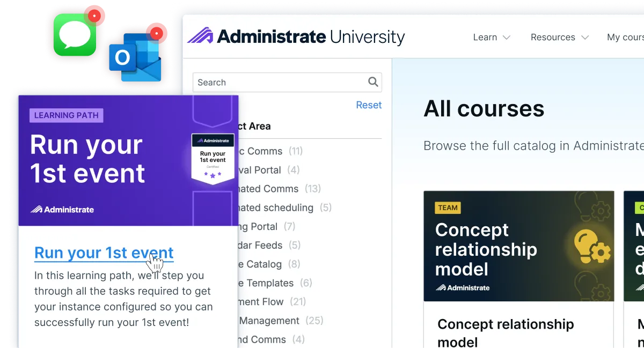Filter by Feeds (5) category

tap(269, 245)
